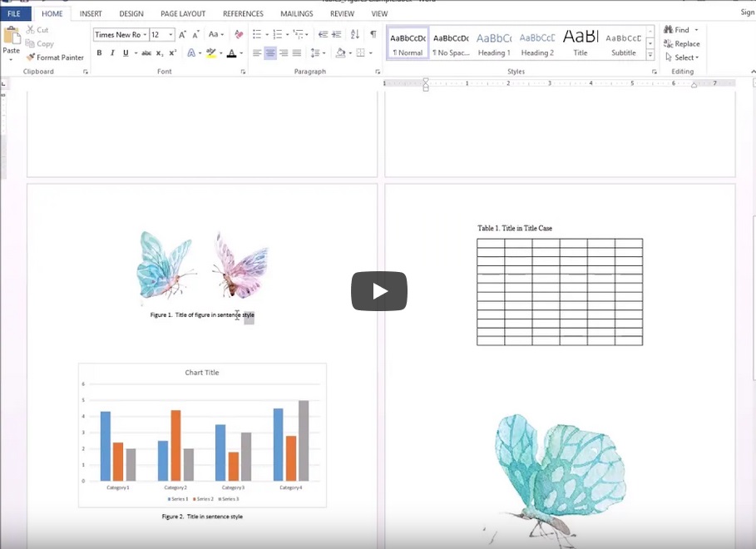Toggle bold formatting

pyautogui.click(x=99, y=53)
